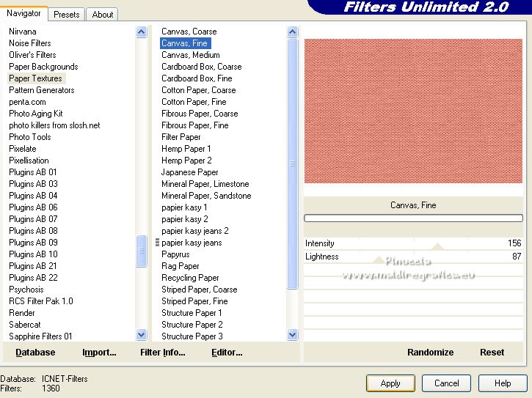Open Filter Info...

point(163,353)
